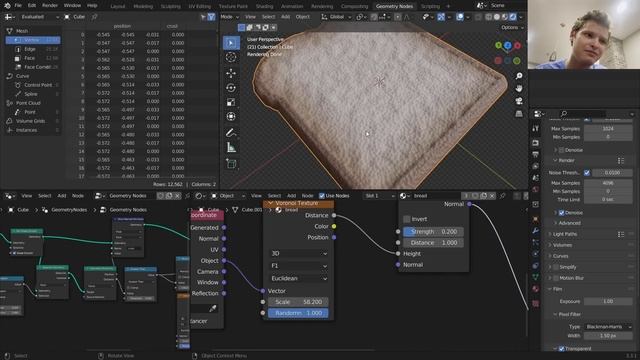Screen dimensions: 640x360
Task: Select the Face Corner domain in the spreadsheet
Action: [x=37, y=67]
